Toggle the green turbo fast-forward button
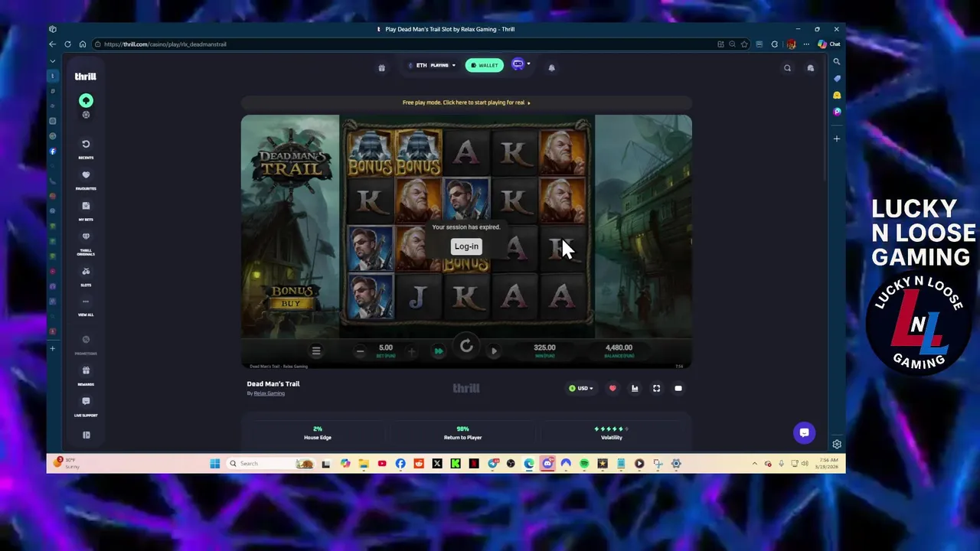 tap(439, 351)
